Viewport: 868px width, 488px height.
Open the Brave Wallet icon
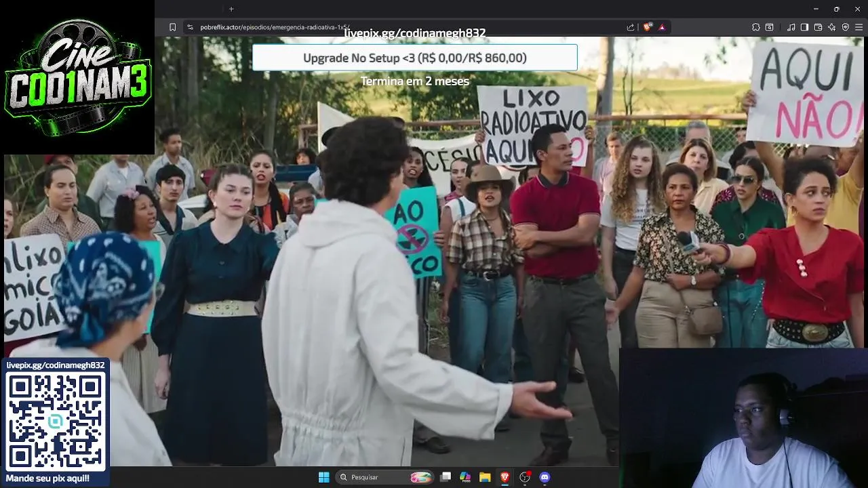pos(818,27)
